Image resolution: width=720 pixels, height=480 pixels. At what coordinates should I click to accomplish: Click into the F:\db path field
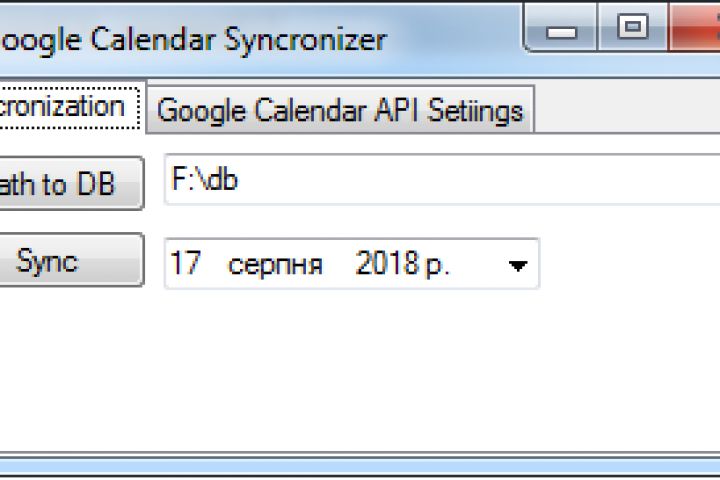440,181
